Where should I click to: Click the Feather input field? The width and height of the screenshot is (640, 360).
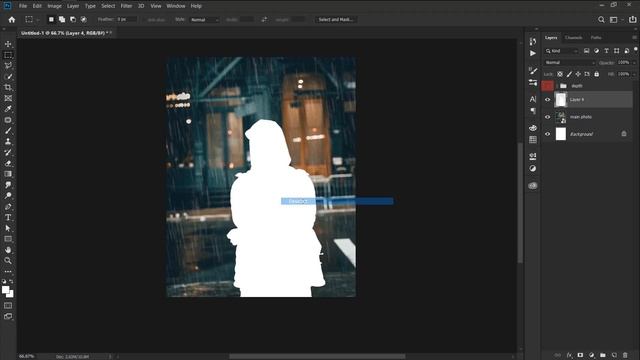126,20
